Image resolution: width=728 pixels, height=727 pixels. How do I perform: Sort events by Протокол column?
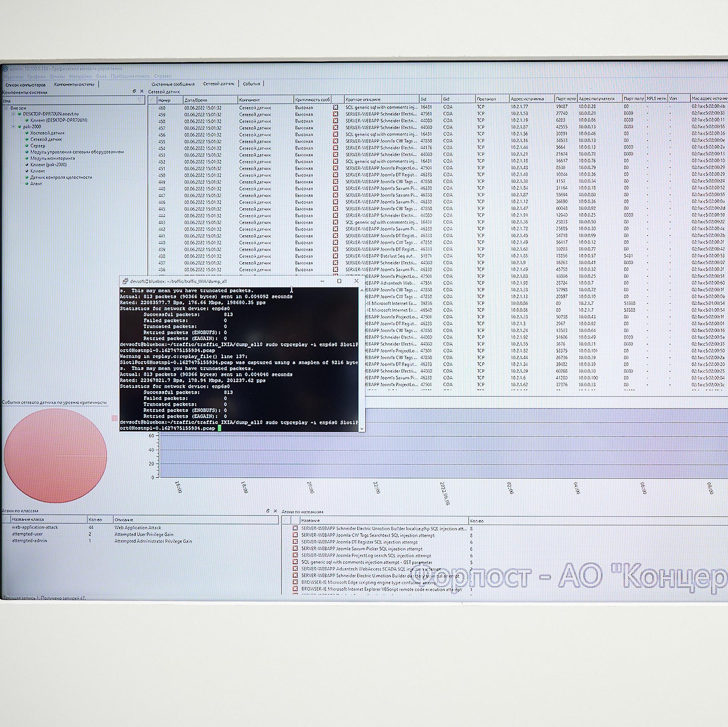point(492,99)
